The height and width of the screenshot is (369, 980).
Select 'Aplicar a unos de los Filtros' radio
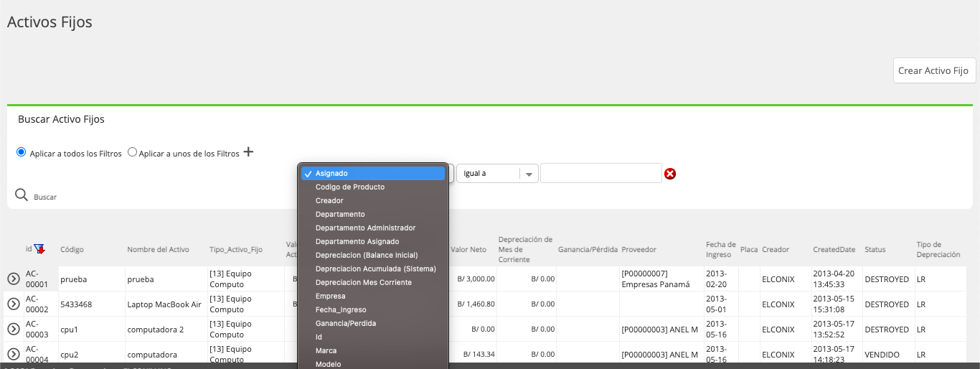tap(132, 152)
